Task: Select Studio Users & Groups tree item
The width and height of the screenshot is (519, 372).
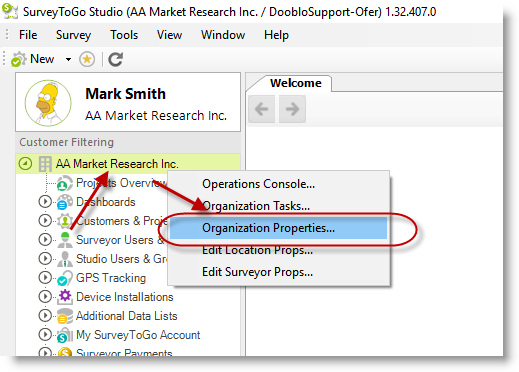Action: point(121,259)
